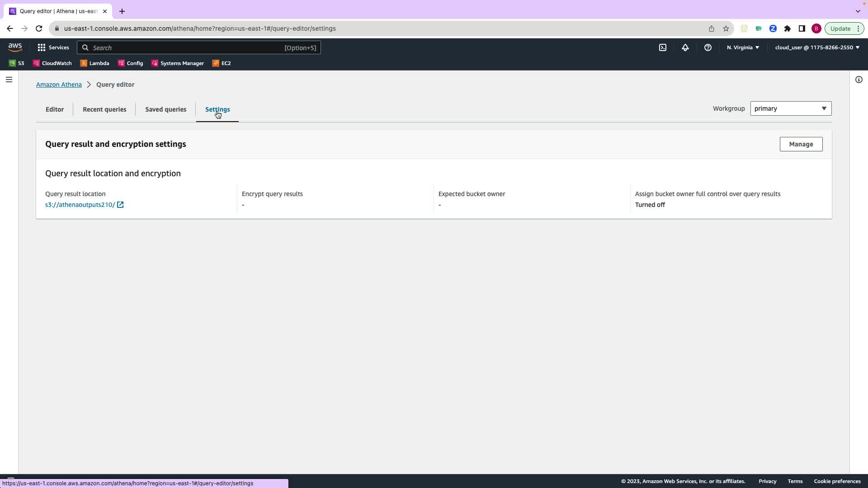The width and height of the screenshot is (868, 488).
Task: Expand the N. Virginia region selector
Action: [x=743, y=47]
